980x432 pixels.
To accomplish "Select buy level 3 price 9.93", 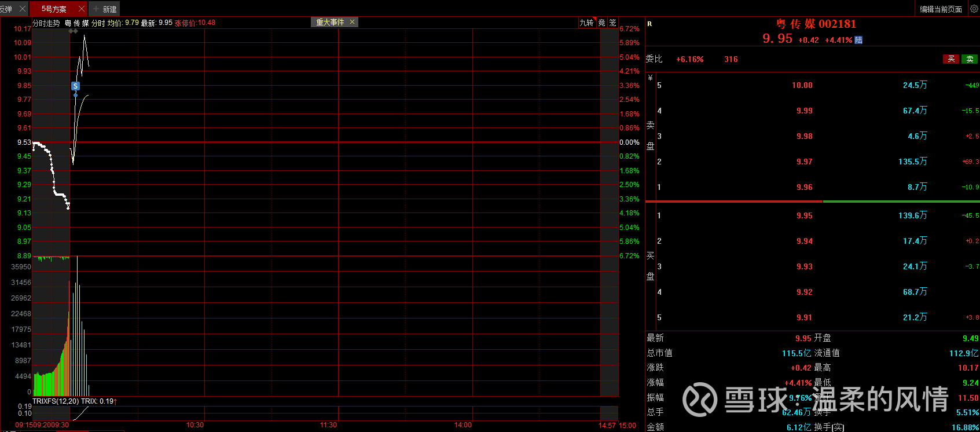I will click(805, 266).
